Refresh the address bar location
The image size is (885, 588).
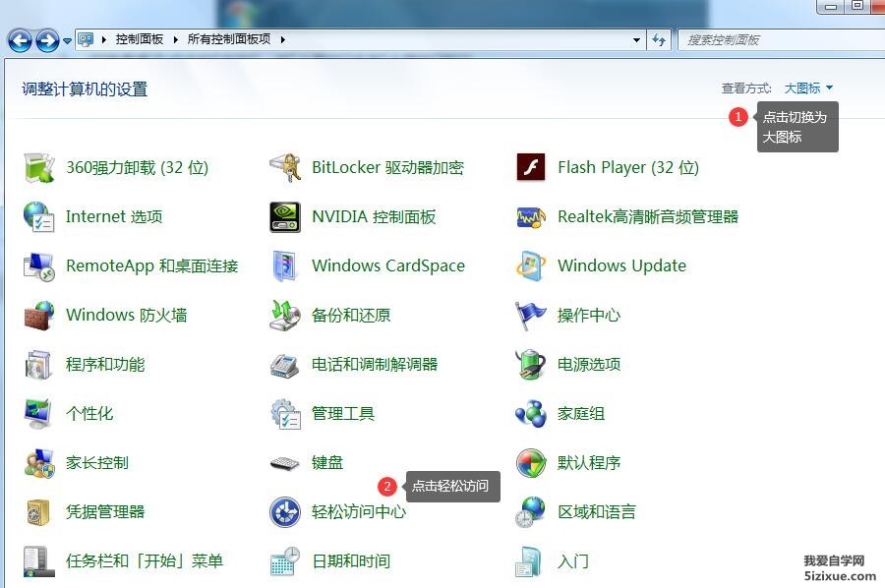pyautogui.click(x=659, y=39)
